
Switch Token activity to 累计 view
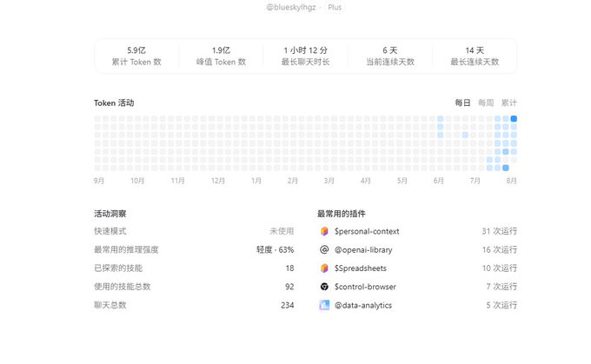pyautogui.click(x=508, y=103)
